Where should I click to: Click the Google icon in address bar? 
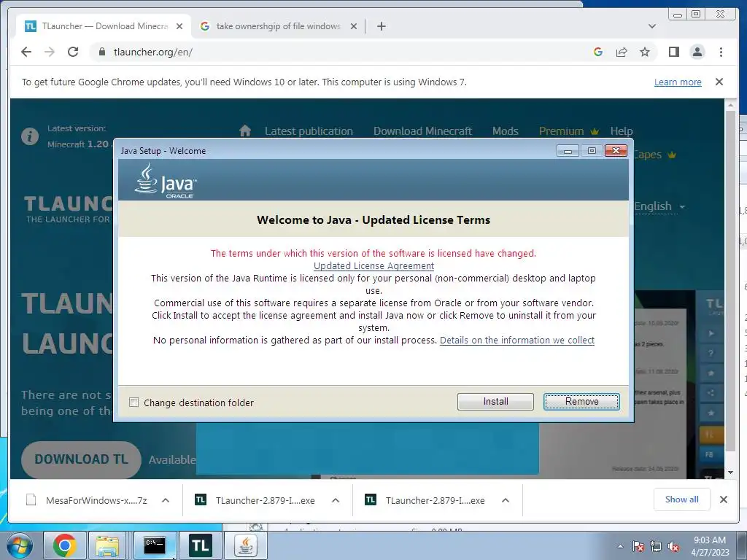pos(598,52)
